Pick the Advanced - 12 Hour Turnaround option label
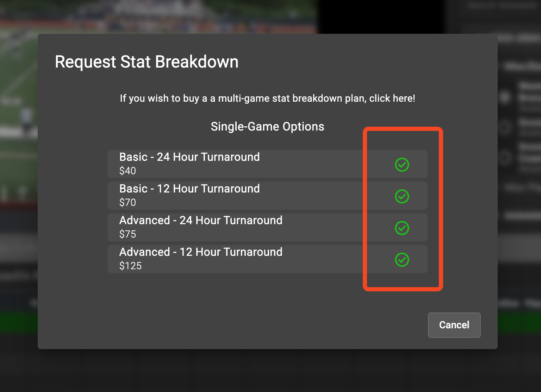 (201, 252)
